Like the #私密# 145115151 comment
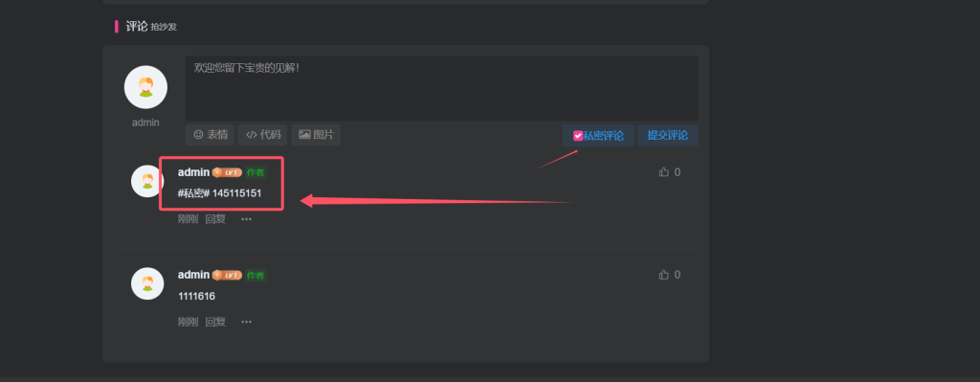The width and height of the screenshot is (980, 382). click(x=669, y=172)
